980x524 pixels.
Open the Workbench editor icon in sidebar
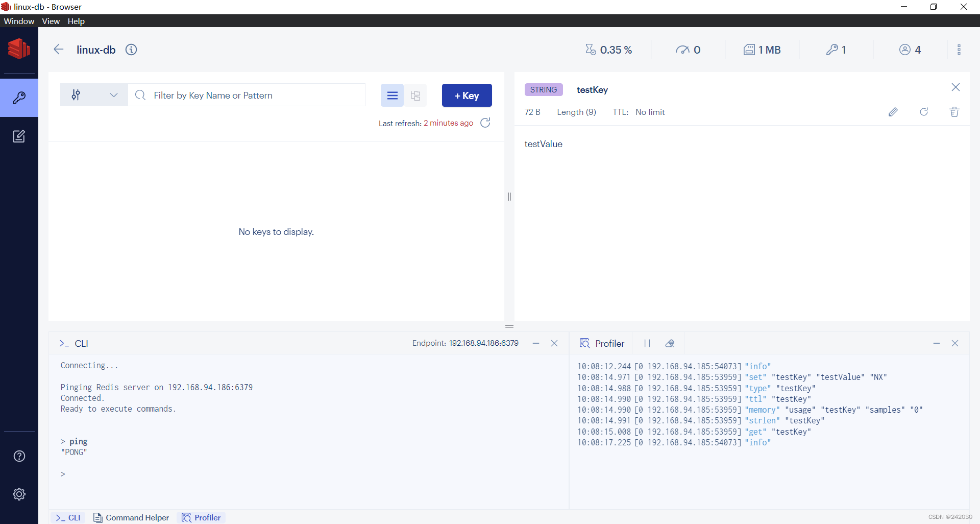[19, 136]
